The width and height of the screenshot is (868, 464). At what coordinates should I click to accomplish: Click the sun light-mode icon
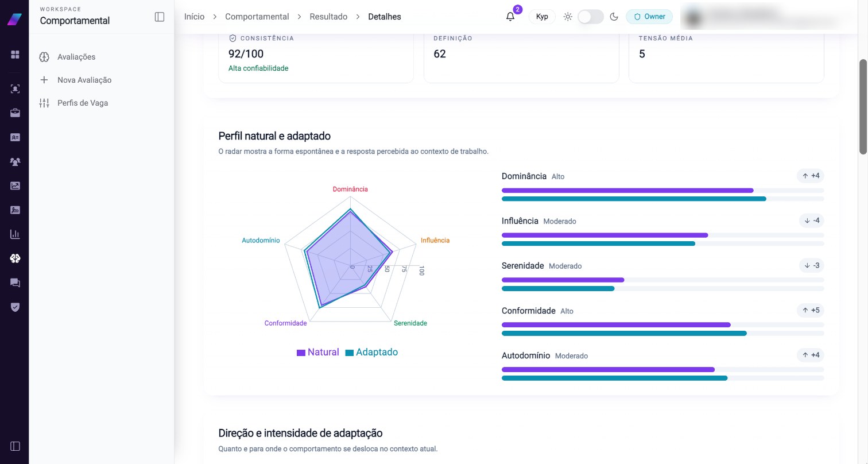click(x=568, y=17)
